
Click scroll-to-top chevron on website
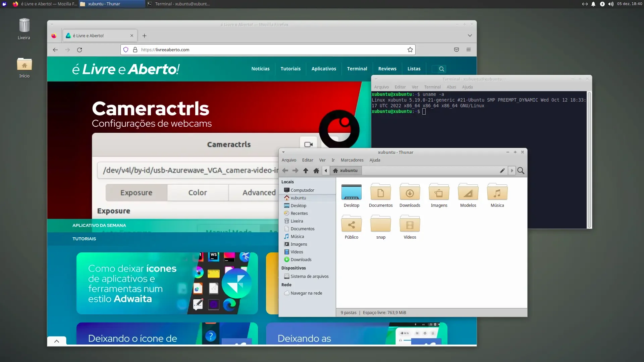(x=57, y=341)
